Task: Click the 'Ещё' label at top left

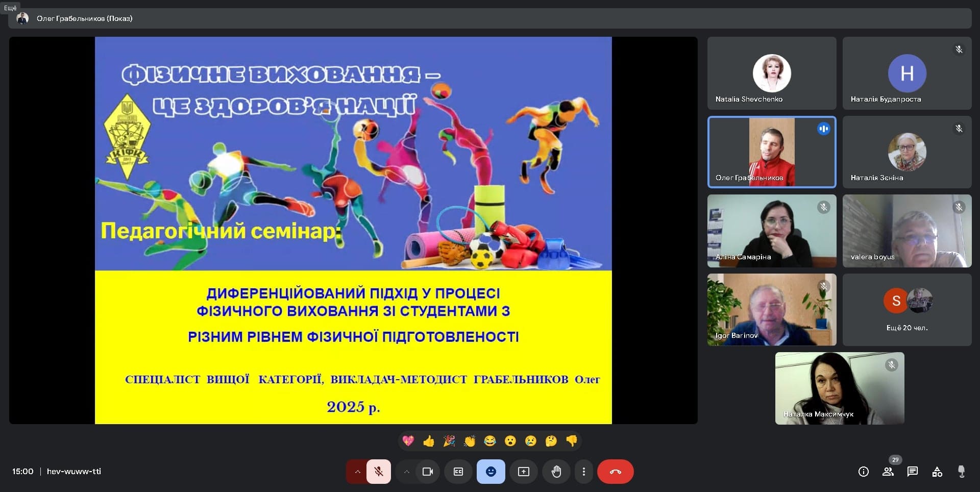Action: (10, 8)
